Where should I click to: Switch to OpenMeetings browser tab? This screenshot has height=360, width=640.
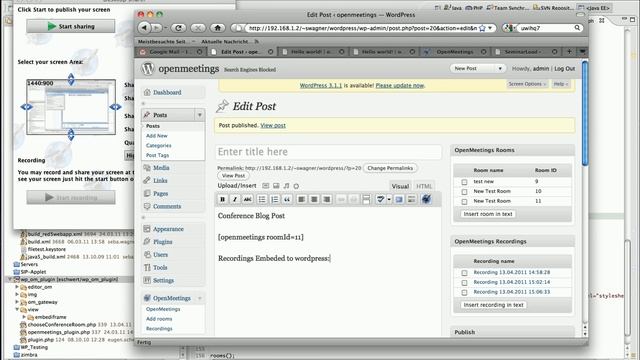coord(454,52)
